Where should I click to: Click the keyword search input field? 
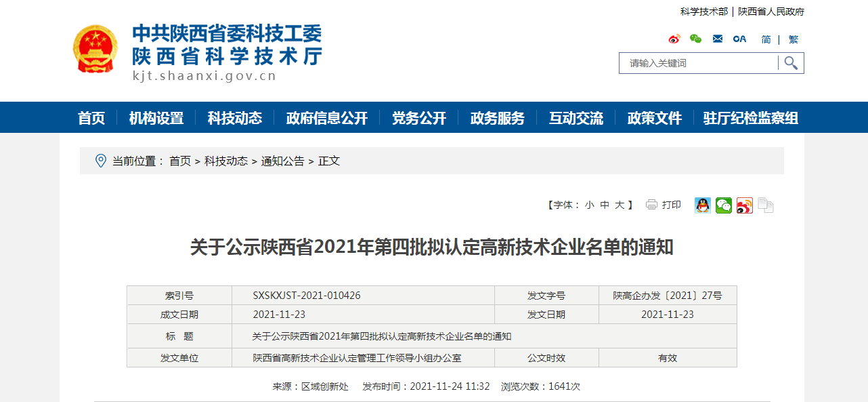(x=697, y=63)
